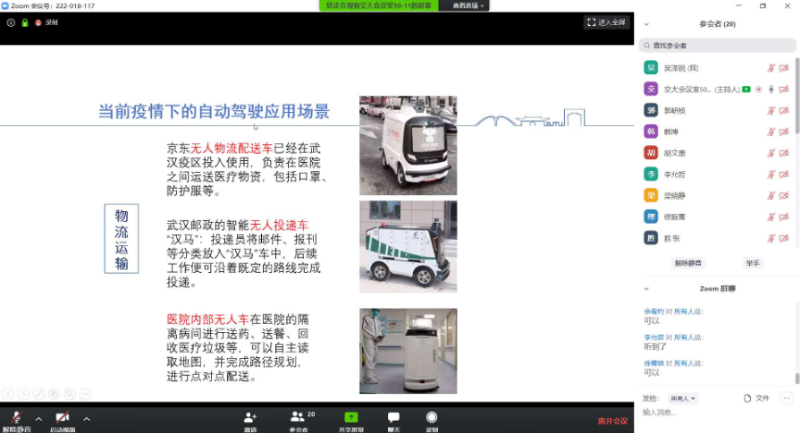Click the slideshow more options overlay icon
This screenshot has width=800, height=433.
click(86, 394)
